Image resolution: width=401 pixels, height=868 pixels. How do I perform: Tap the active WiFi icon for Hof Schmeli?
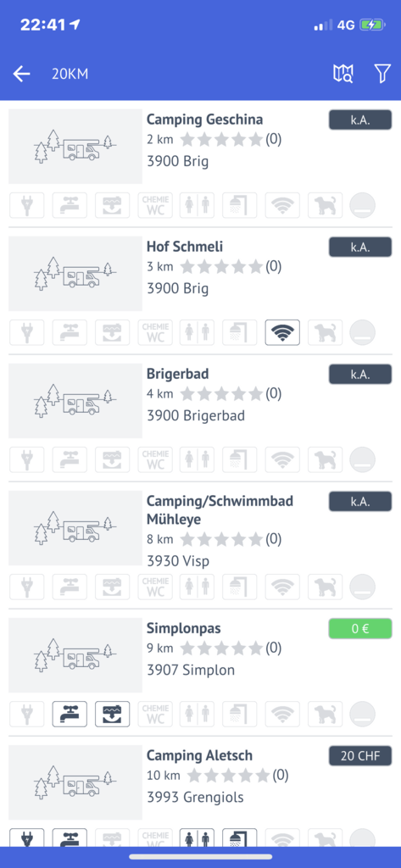[282, 332]
